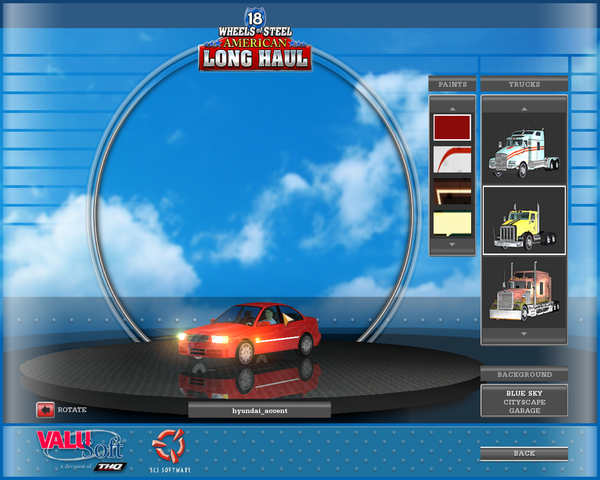This screenshot has width=600, height=480.
Task: Select the Blue Sky background option
Action: coord(524,393)
